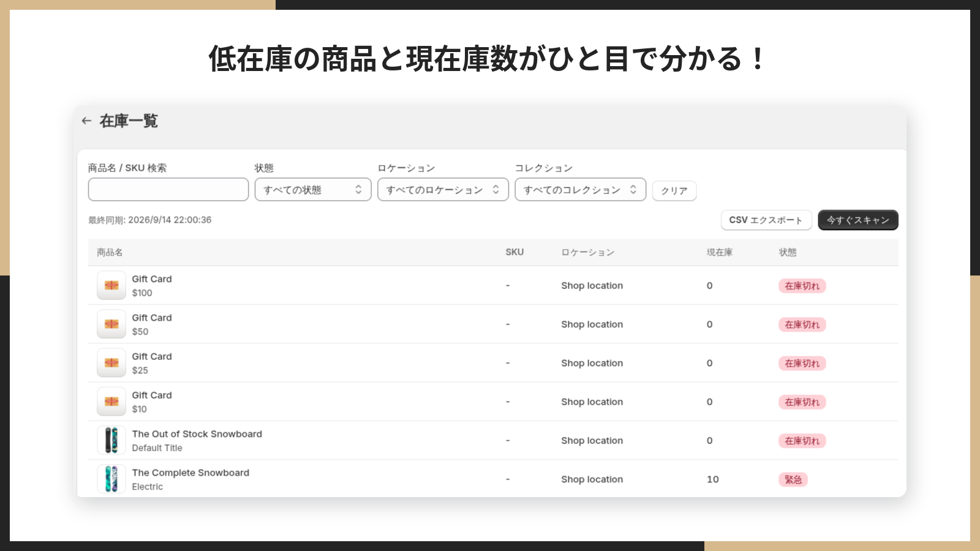The image size is (980, 551).
Task: Click the 在庫切れ badge for Gift Card $10
Action: tap(802, 402)
